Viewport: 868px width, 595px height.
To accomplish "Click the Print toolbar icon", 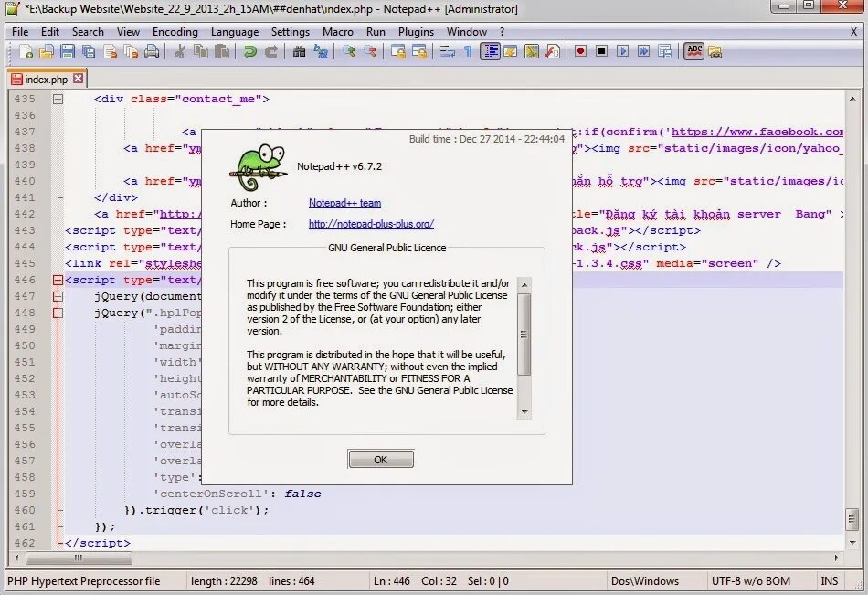I will click(x=152, y=52).
